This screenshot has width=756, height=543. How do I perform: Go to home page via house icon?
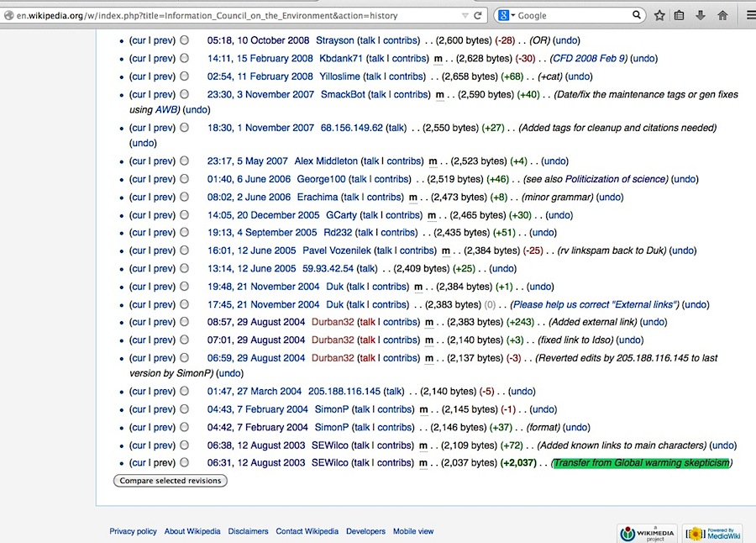[x=722, y=15]
